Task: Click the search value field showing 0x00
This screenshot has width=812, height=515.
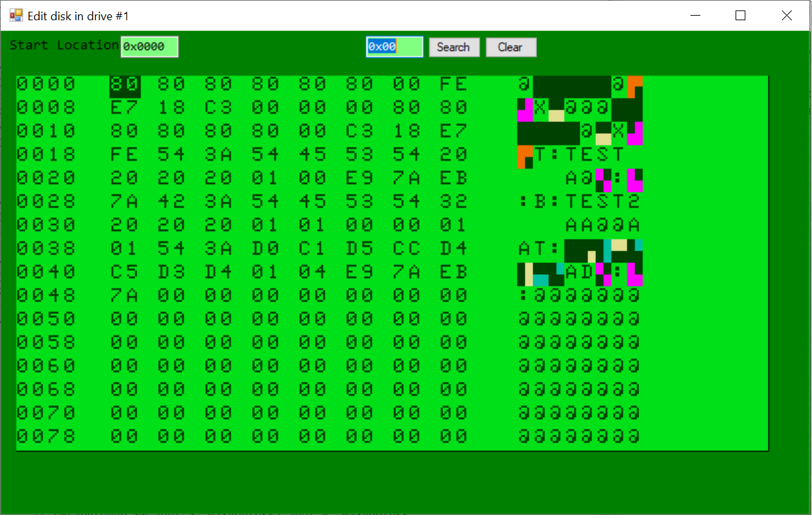Action: (395, 47)
